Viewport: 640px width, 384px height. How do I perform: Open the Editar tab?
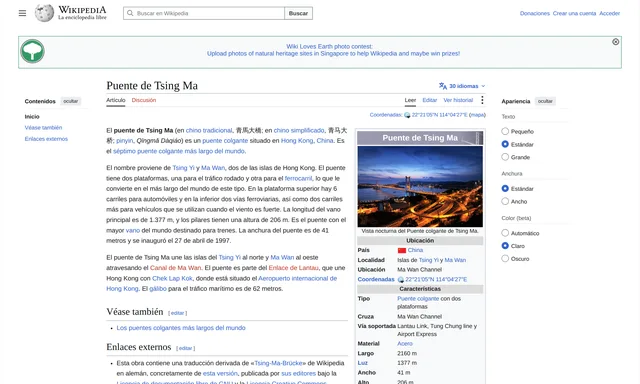[x=429, y=100]
